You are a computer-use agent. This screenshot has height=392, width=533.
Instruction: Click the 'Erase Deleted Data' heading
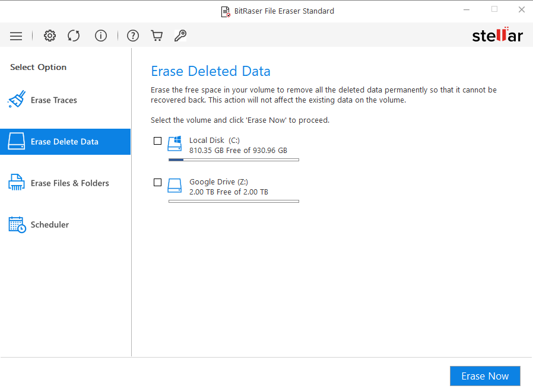211,71
